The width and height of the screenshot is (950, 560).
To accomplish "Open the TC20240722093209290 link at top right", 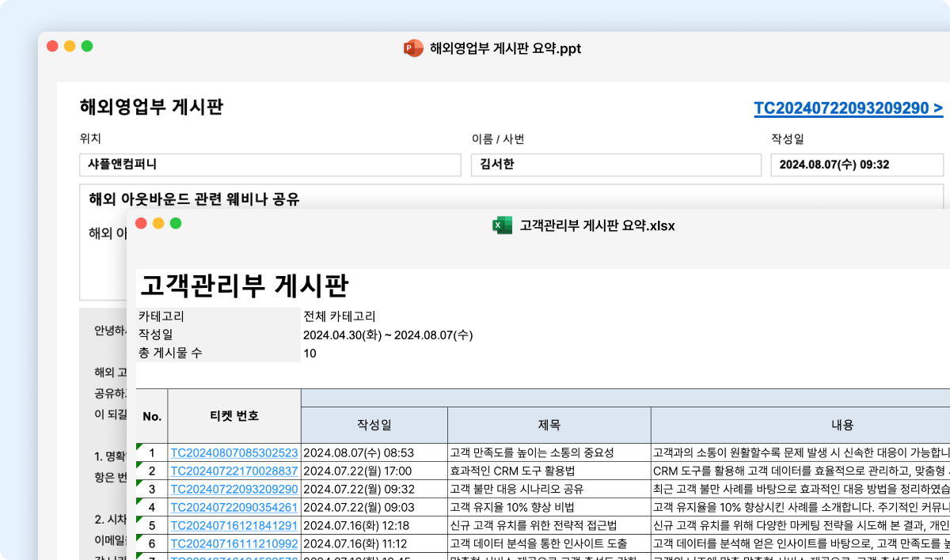I will pos(846,108).
